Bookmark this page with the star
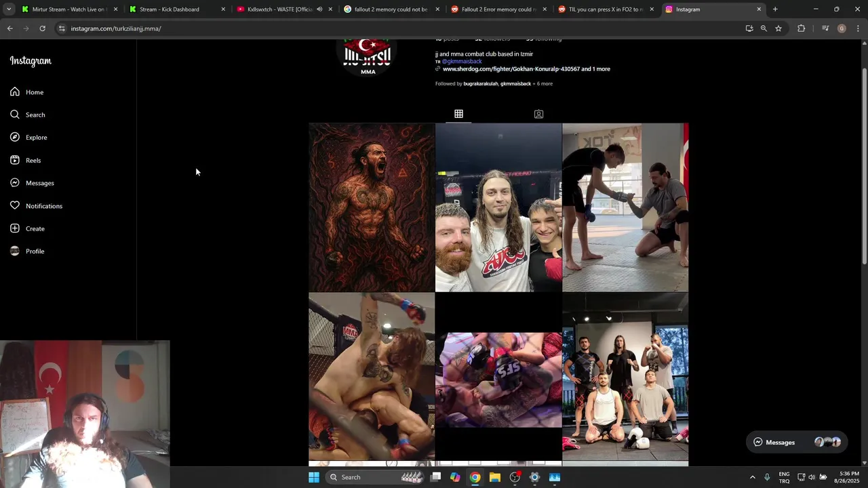Viewport: 868px width, 488px height. [x=778, y=28]
